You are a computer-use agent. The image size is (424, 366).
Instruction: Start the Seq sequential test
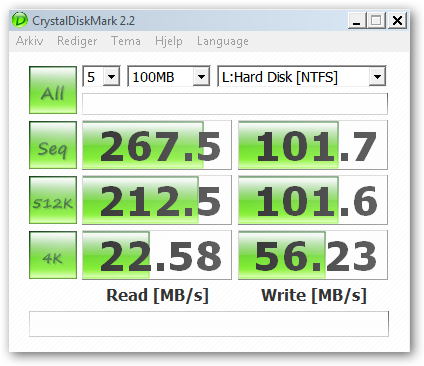[x=53, y=145]
